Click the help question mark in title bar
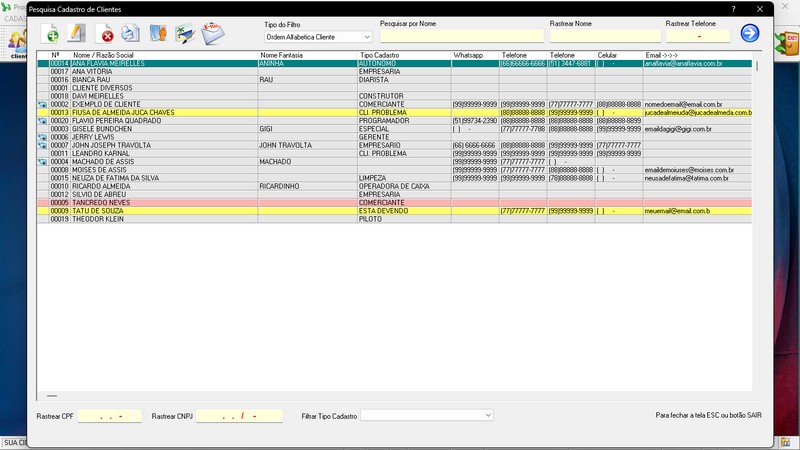Viewport: 800px width, 450px height. tap(734, 9)
